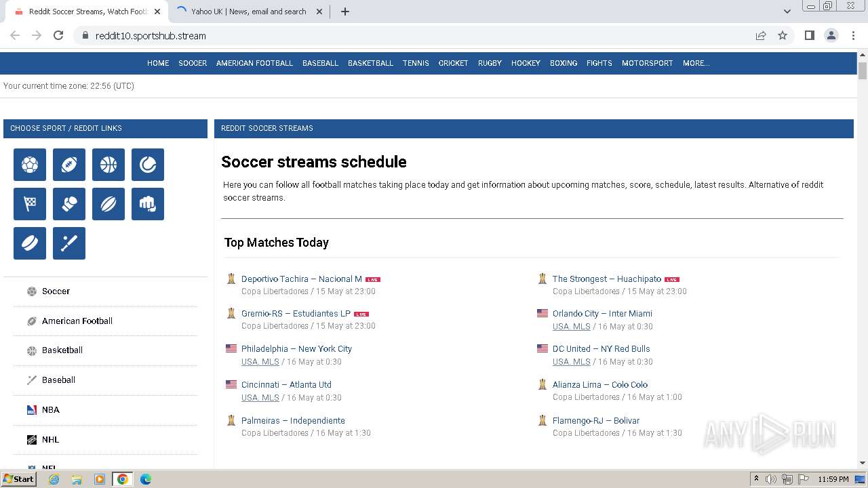Open the Windows Start menu

[18, 479]
